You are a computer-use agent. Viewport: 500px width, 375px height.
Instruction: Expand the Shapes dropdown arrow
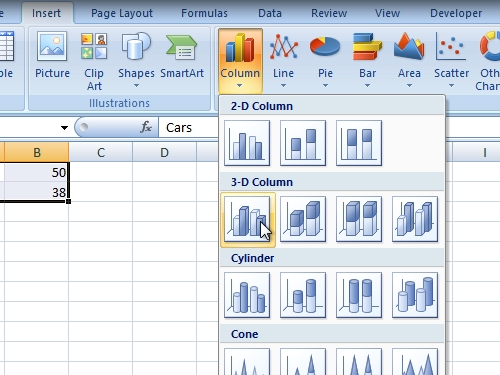click(136, 86)
